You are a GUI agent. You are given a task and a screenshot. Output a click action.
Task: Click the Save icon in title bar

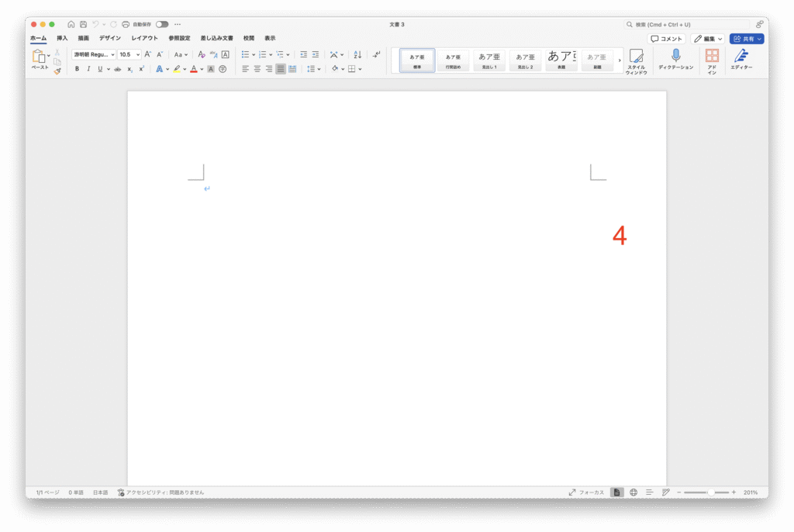click(83, 24)
